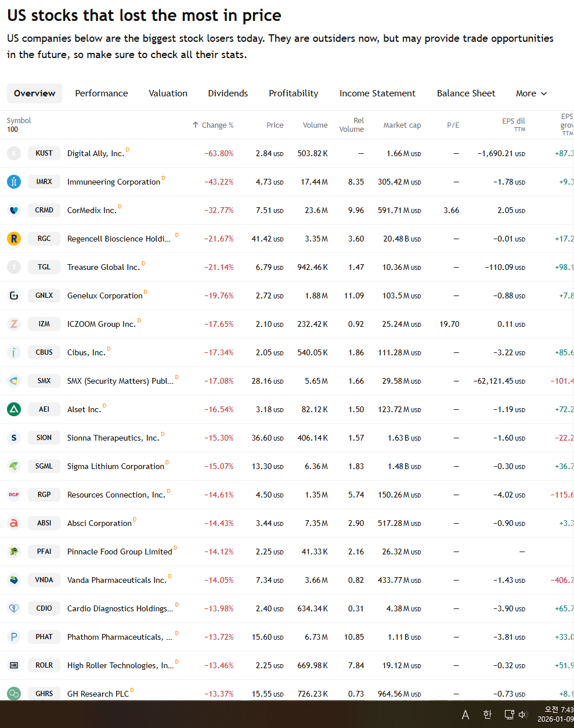Click the Sionna SION logo icon
Screen dimensions: 574x728
[x=14, y=438]
